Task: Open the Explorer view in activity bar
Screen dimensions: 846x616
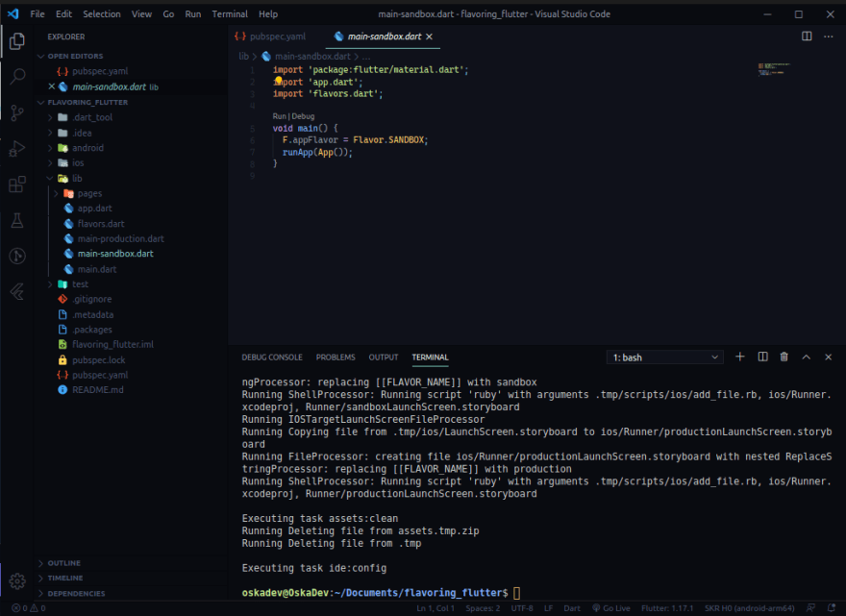Action: (x=16, y=41)
